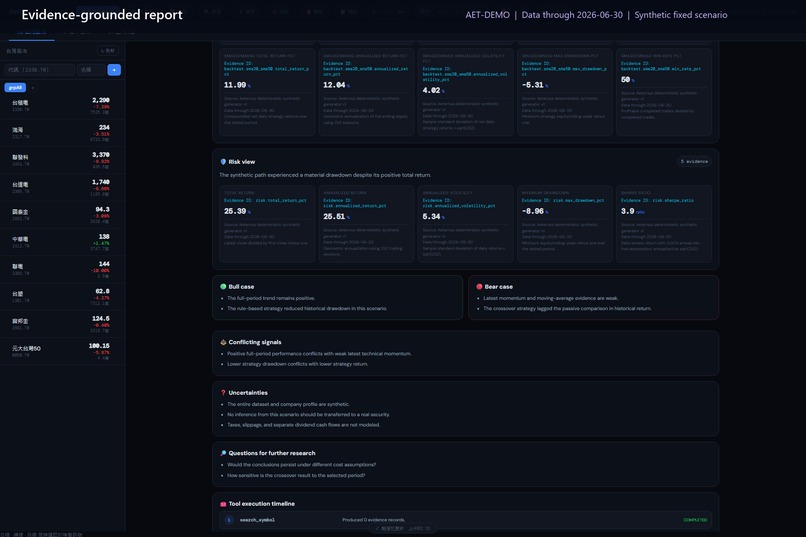Select the watchlist row priced 234
Viewport: 806px width, 537px height.
coord(62,133)
